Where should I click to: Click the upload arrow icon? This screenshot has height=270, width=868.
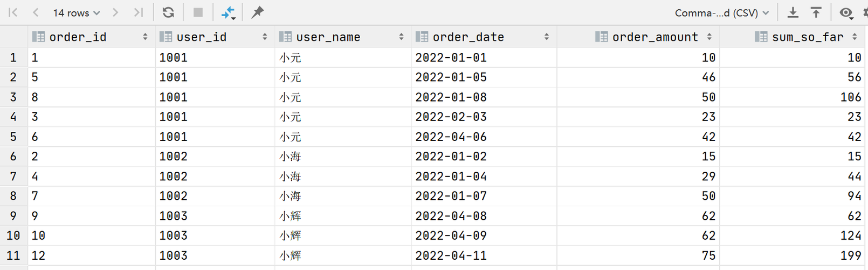[816, 12]
